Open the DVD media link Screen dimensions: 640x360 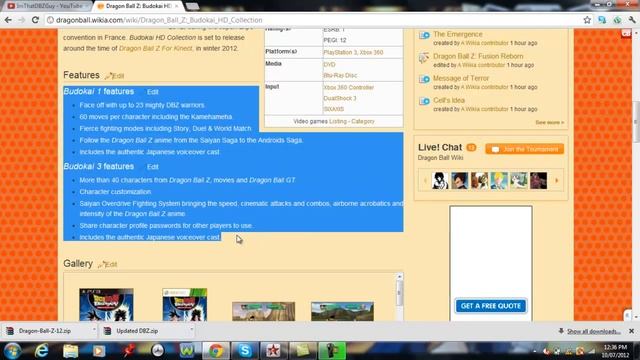(329, 64)
